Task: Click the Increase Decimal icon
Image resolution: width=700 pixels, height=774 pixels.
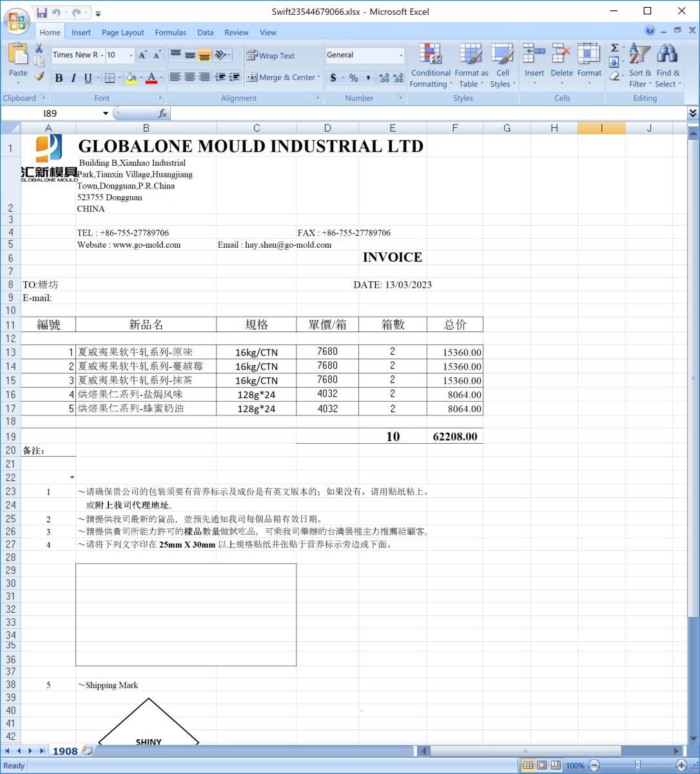Action: point(384,78)
